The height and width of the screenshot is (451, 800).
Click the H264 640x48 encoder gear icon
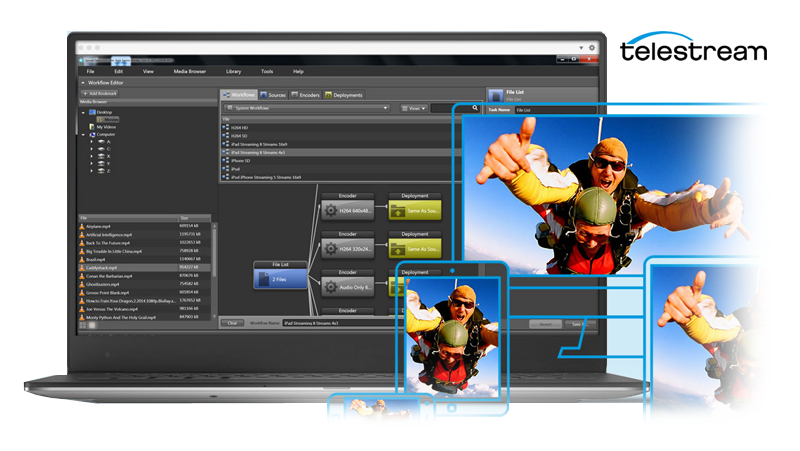point(331,210)
